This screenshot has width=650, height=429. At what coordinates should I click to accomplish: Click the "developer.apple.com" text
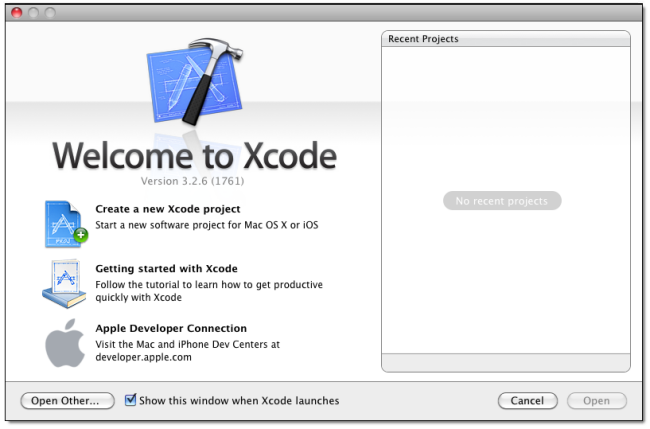click(143, 357)
